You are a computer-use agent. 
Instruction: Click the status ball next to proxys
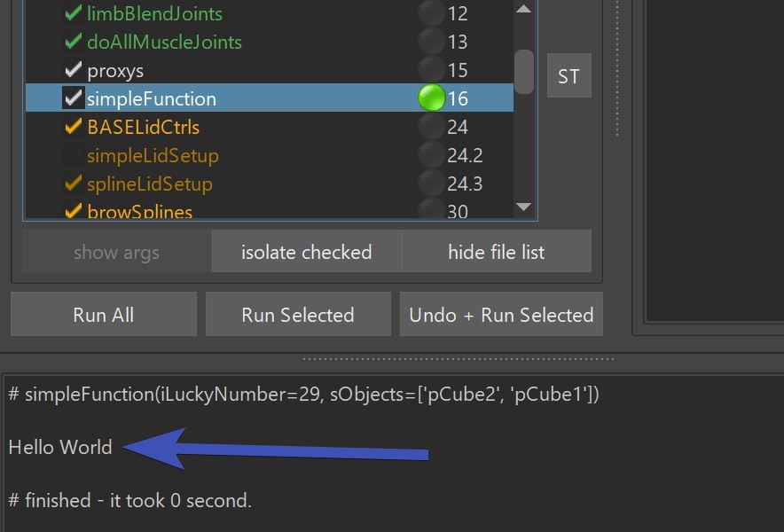point(432,69)
